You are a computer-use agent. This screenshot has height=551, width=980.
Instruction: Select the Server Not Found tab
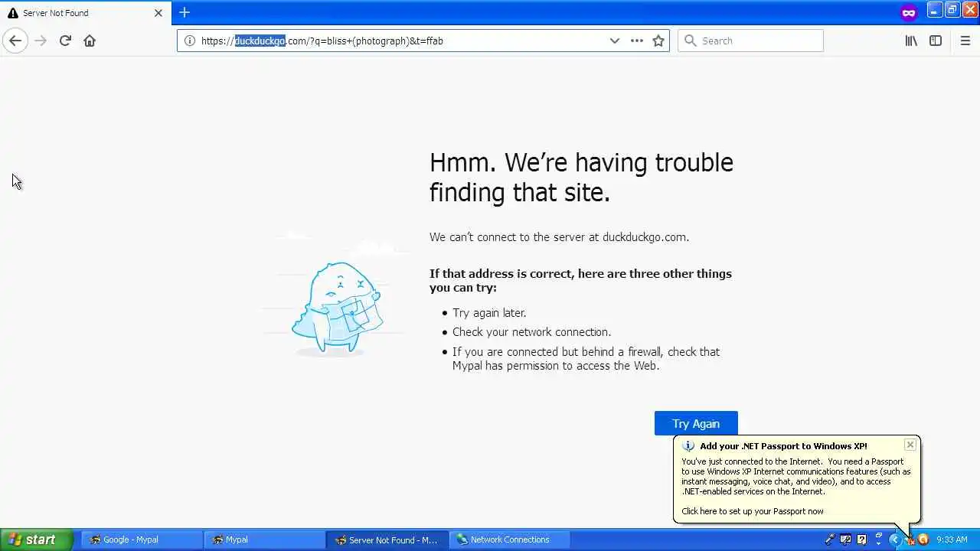click(86, 13)
